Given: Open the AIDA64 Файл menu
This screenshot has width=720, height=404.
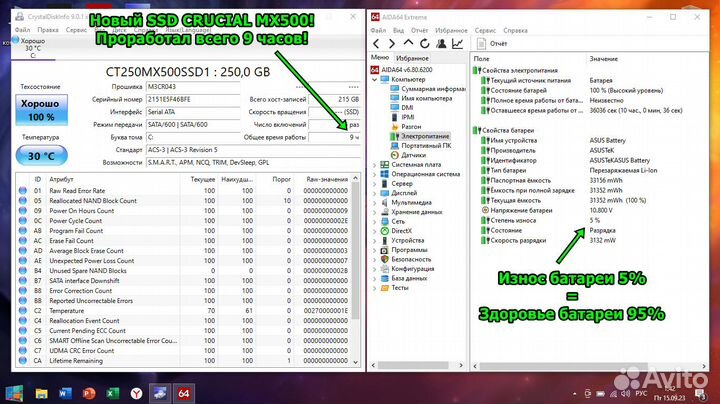Looking at the screenshot, I should pyautogui.click(x=378, y=30).
